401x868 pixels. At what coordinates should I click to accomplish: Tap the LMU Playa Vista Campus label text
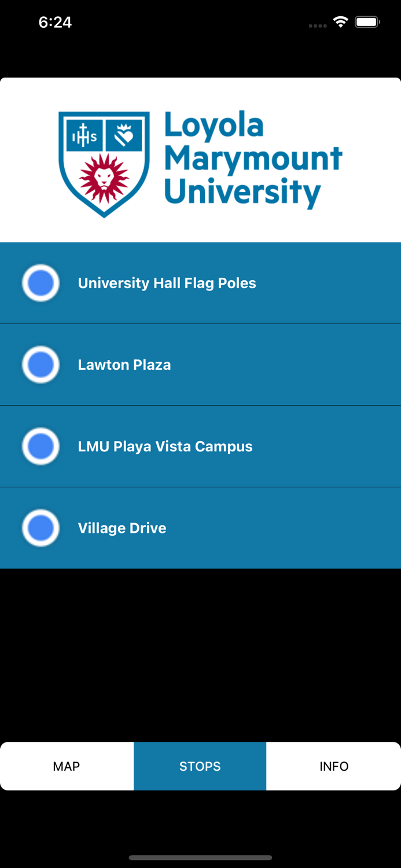[165, 446]
